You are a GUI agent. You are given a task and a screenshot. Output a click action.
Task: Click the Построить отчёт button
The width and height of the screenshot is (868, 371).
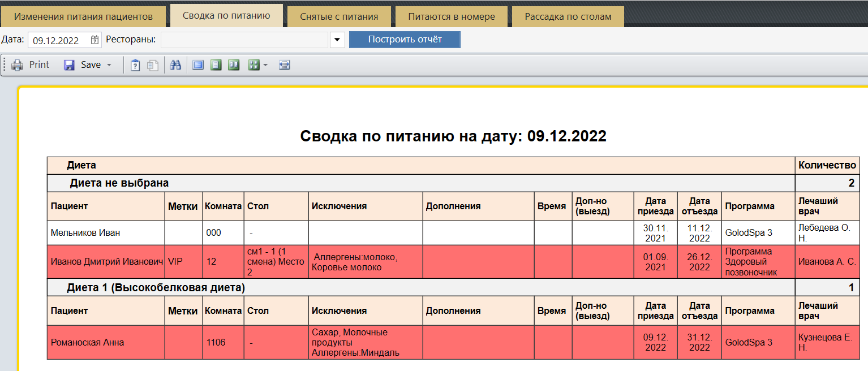[x=405, y=40]
